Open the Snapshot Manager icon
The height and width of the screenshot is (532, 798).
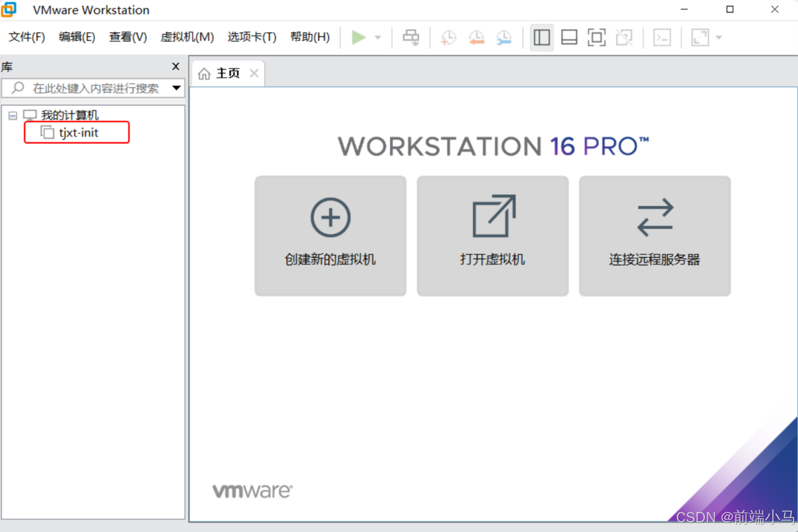(x=504, y=37)
